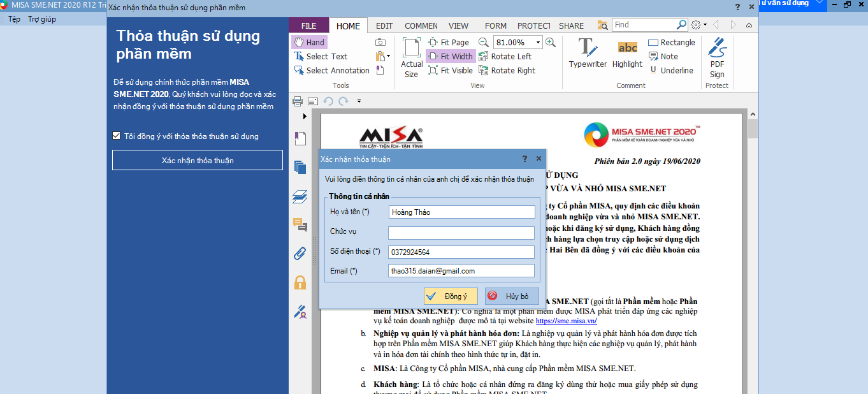Open PDF Sign tool
868x394 pixels.
[x=717, y=57]
